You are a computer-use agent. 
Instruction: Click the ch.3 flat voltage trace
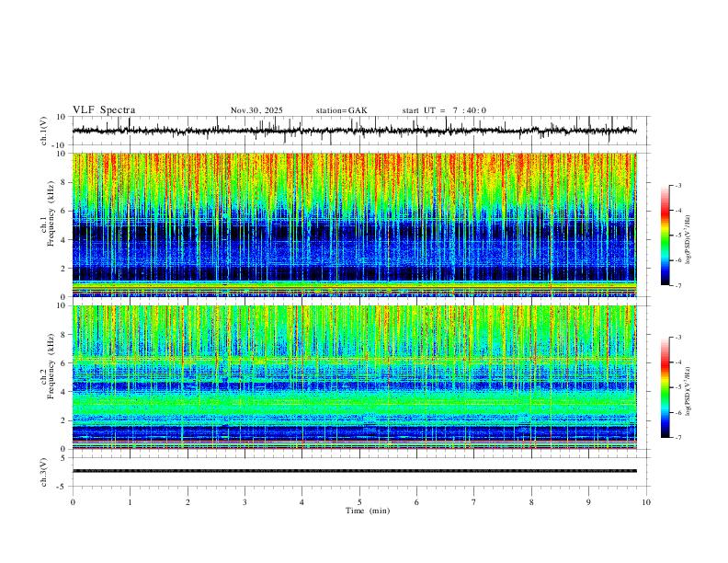tap(354, 471)
